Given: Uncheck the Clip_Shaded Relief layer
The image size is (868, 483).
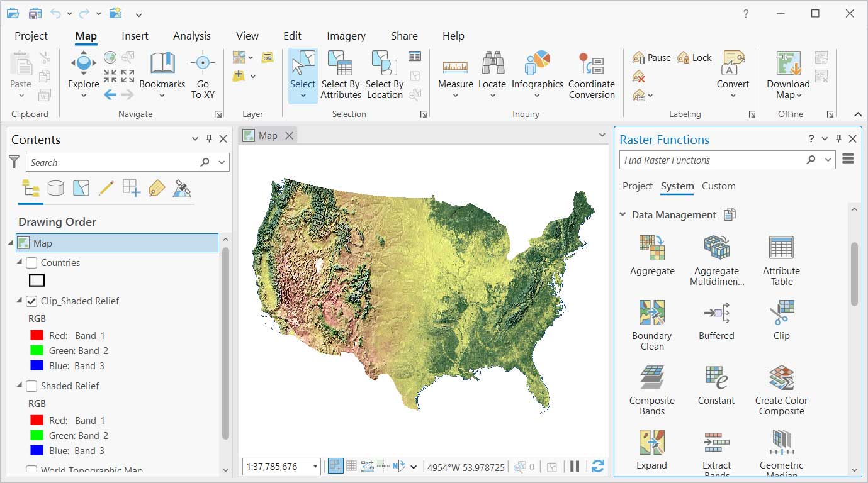Looking at the screenshot, I should click(31, 301).
